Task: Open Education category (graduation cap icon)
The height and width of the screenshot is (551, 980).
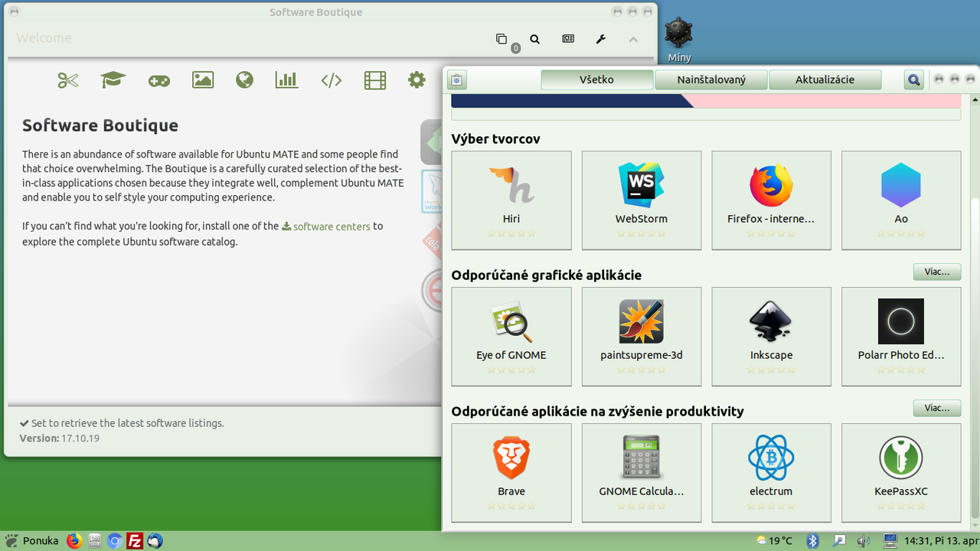Action: tap(113, 80)
